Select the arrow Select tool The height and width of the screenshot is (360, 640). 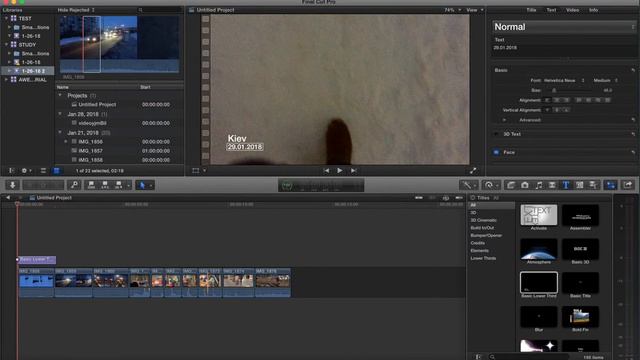point(142,185)
